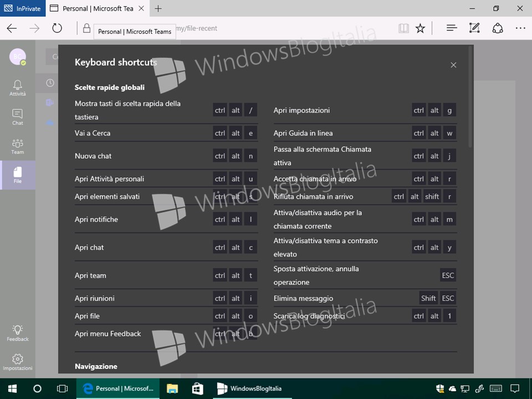Make a Web Note with the pen icon
532x399 pixels.
click(x=474, y=28)
